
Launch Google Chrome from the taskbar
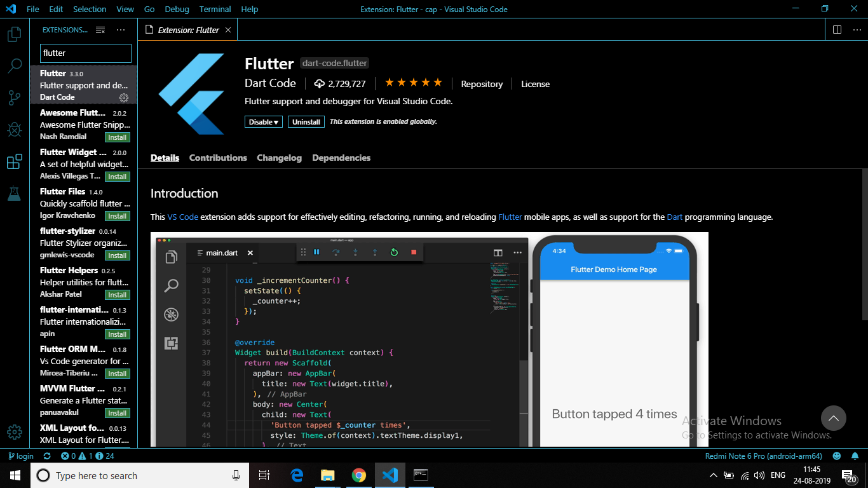(359, 475)
